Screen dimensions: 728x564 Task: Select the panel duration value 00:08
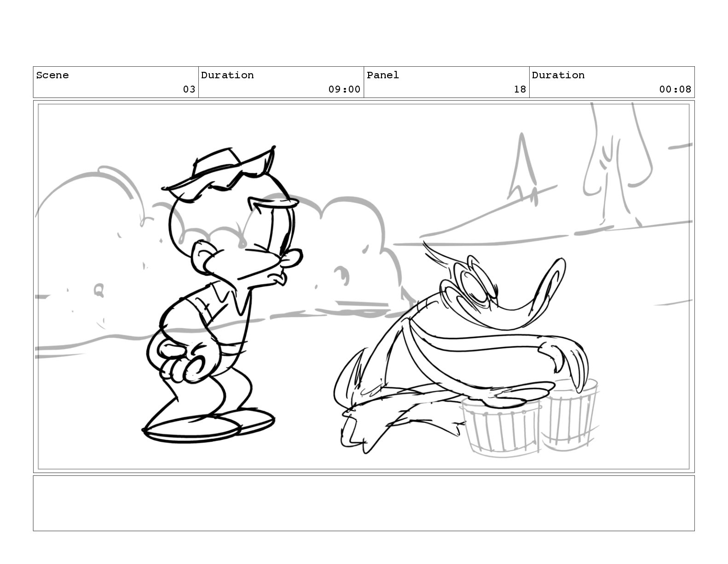point(675,89)
